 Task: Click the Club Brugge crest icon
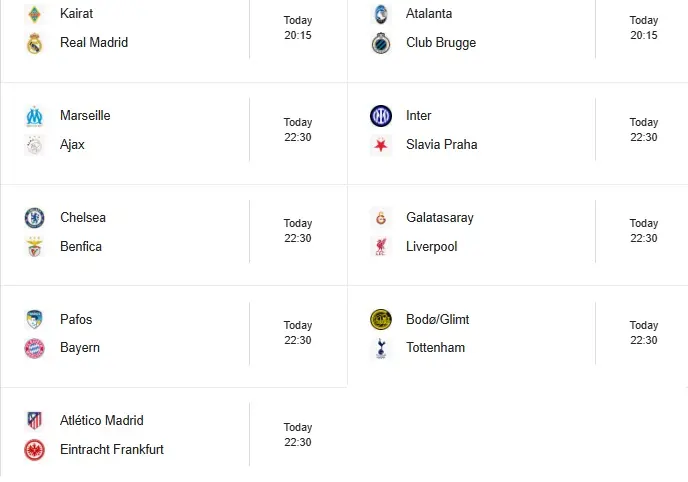pos(381,43)
